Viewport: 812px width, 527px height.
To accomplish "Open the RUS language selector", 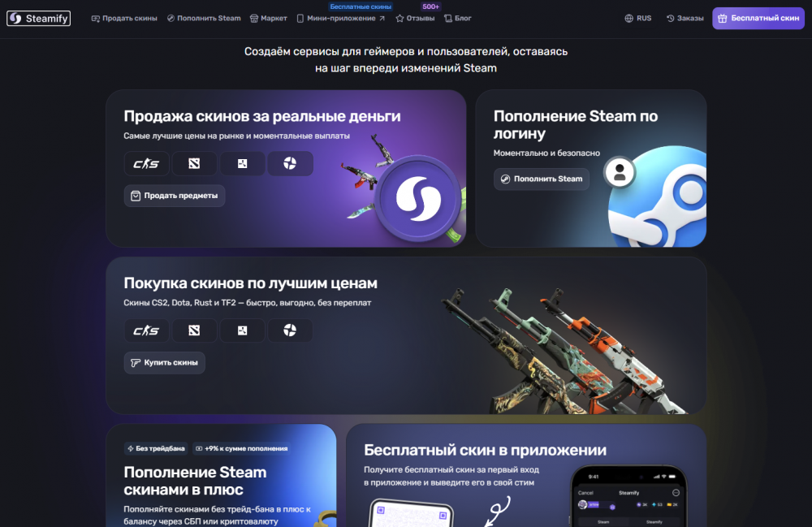I will tap(638, 18).
